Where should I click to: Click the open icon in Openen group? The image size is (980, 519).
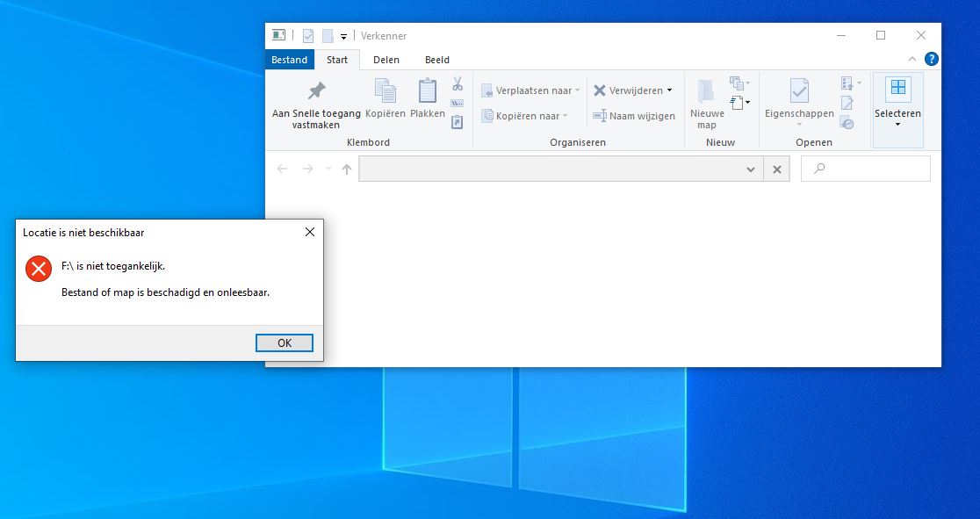[847, 83]
